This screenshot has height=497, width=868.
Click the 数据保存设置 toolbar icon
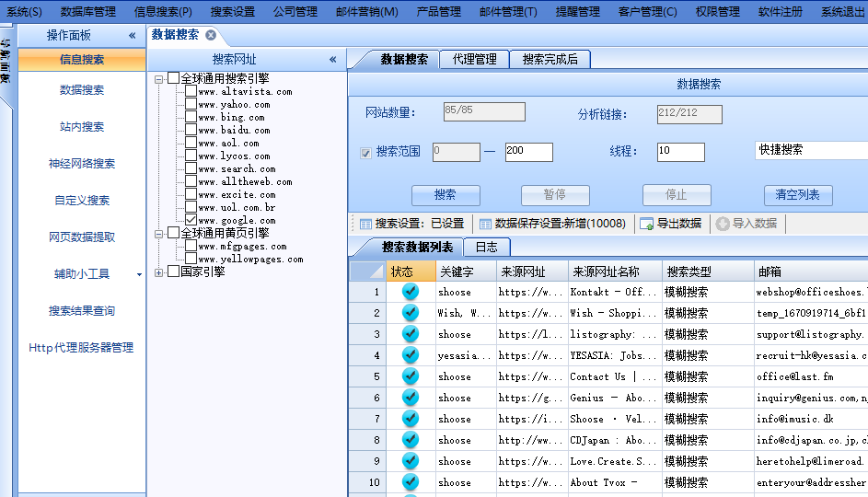[x=485, y=224]
